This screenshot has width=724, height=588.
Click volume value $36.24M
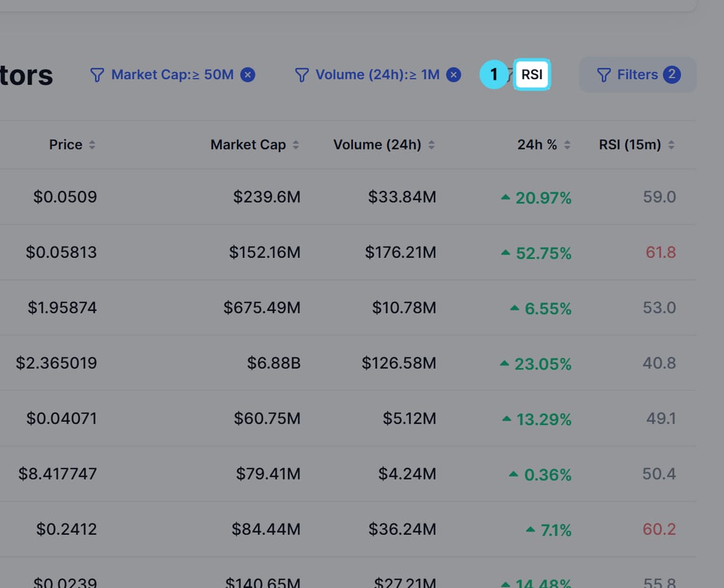[402, 529]
